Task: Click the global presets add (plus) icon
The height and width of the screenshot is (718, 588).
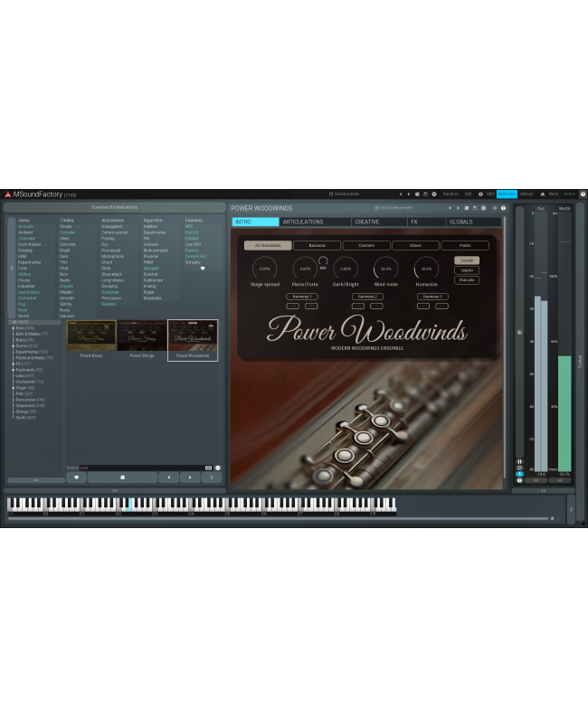Action: (433, 194)
